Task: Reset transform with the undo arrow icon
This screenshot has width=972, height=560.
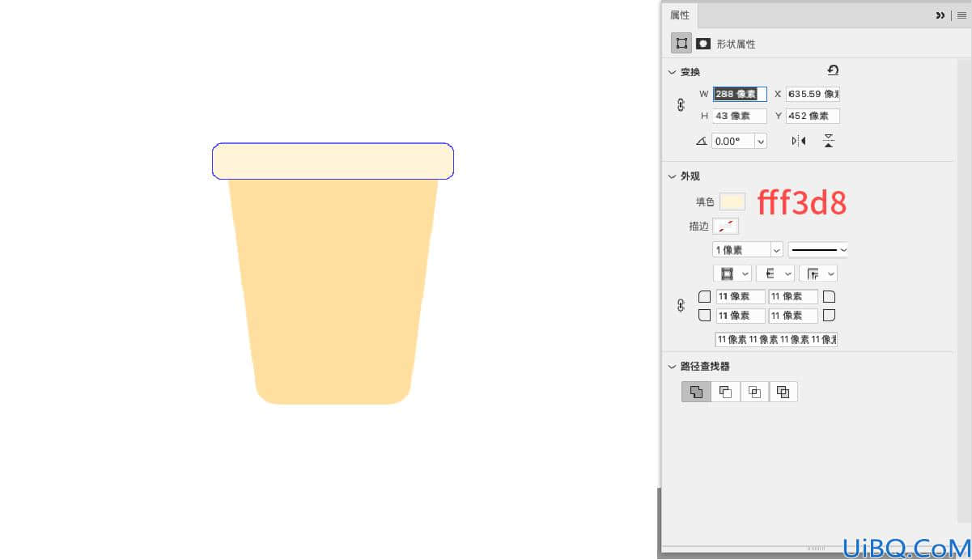Action: coord(833,70)
